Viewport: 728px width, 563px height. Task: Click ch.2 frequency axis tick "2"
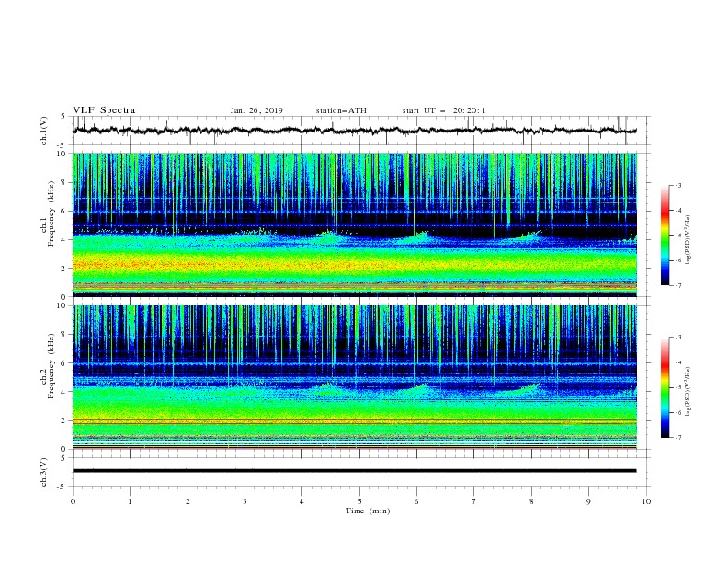pos(65,420)
